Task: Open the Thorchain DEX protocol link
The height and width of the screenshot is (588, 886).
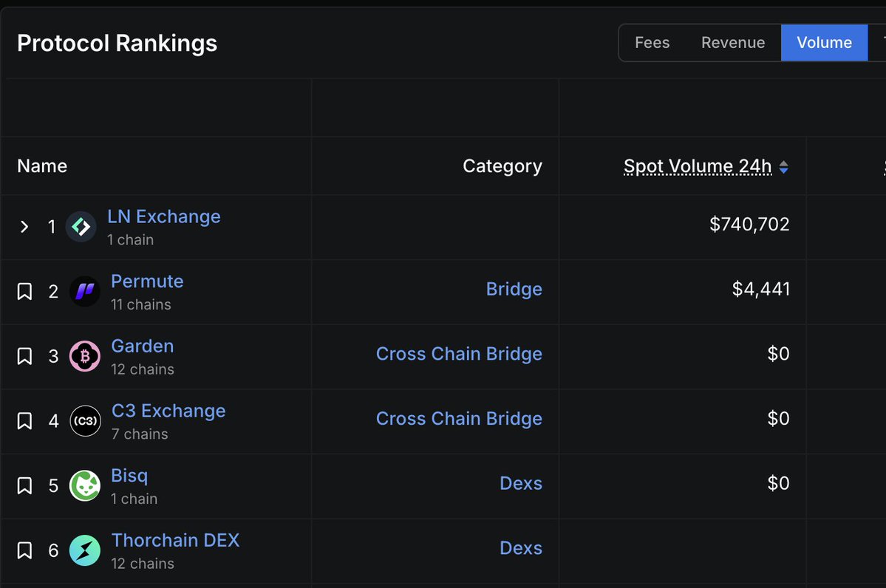Action: click(x=175, y=540)
